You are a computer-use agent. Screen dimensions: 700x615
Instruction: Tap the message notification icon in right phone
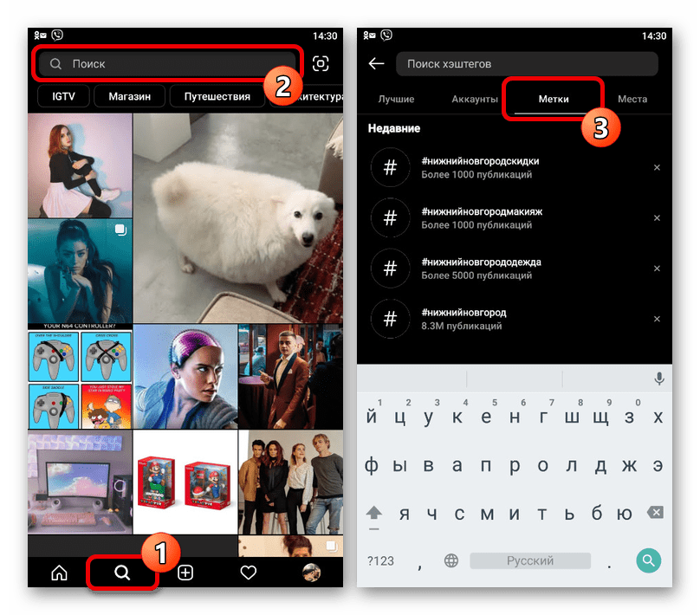pos(369,36)
